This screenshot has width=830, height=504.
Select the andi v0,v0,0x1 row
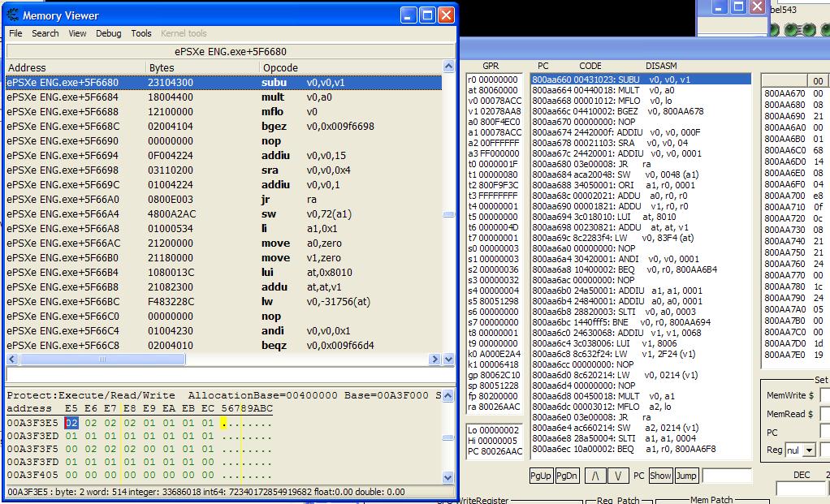[223, 331]
